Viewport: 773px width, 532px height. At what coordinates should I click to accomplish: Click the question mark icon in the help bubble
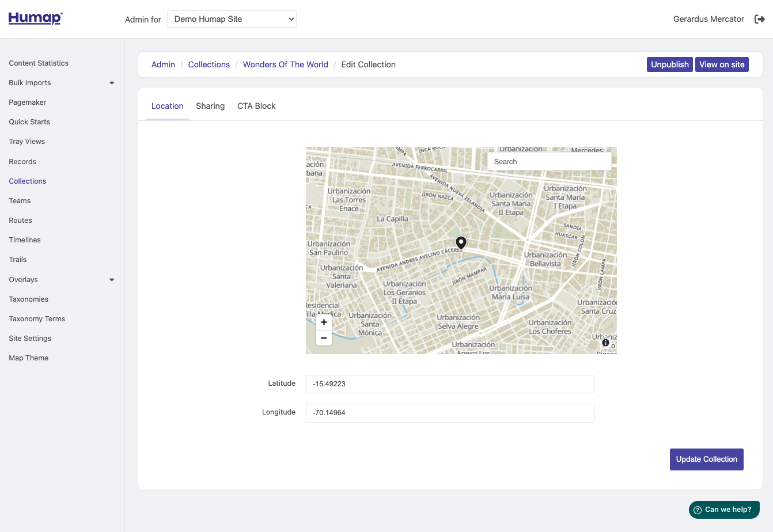click(x=698, y=510)
